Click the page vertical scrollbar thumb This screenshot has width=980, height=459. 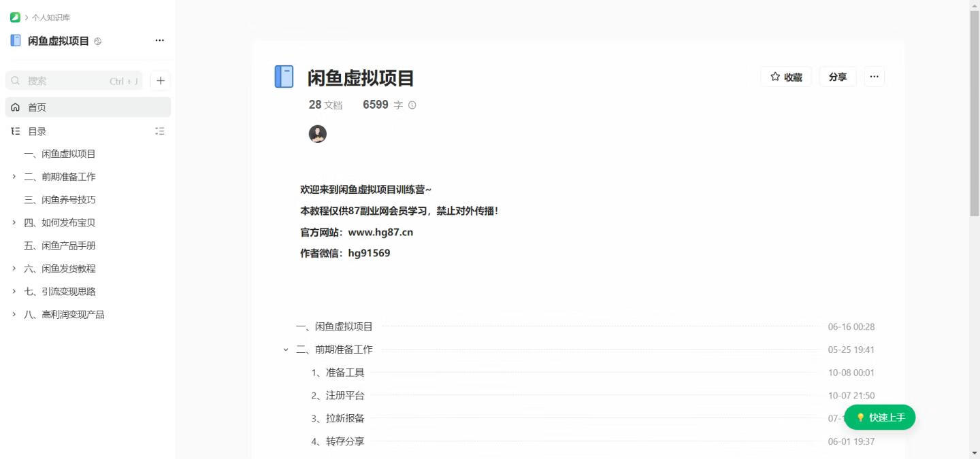click(975, 114)
